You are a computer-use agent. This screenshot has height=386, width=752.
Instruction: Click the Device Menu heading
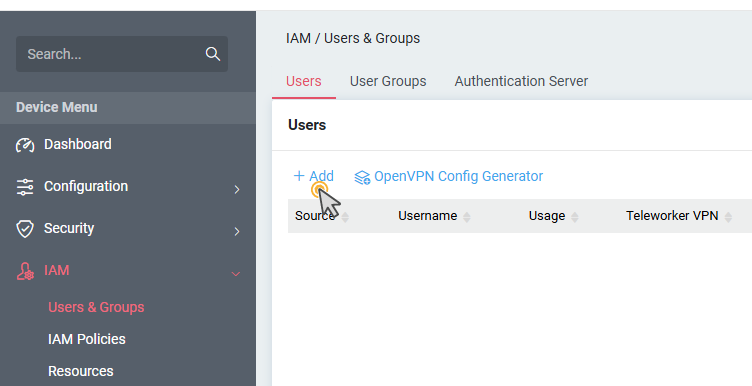point(57,107)
